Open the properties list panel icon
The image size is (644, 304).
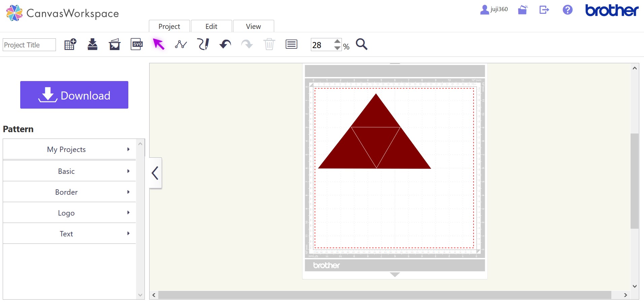291,44
